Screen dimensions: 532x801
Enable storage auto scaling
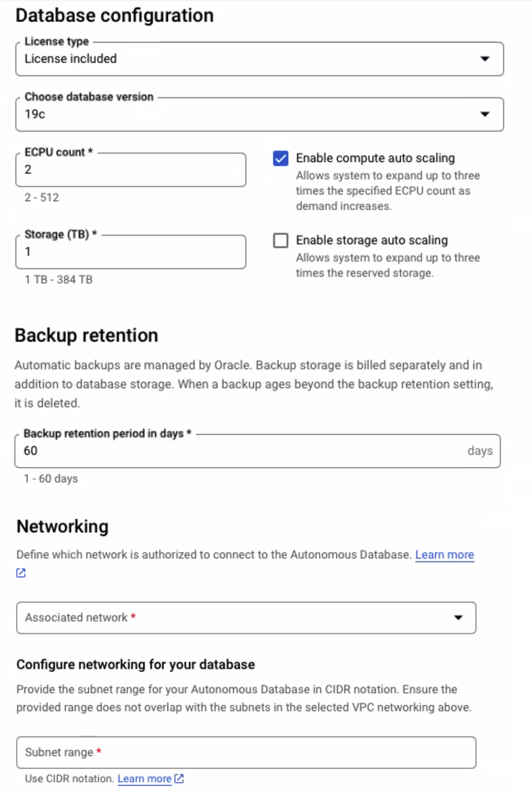281,240
